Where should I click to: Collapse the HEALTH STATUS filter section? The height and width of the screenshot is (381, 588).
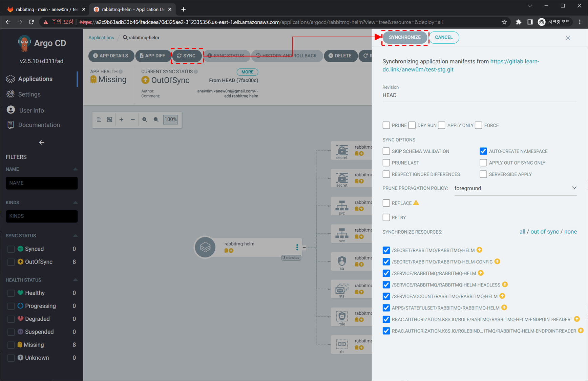(75, 280)
